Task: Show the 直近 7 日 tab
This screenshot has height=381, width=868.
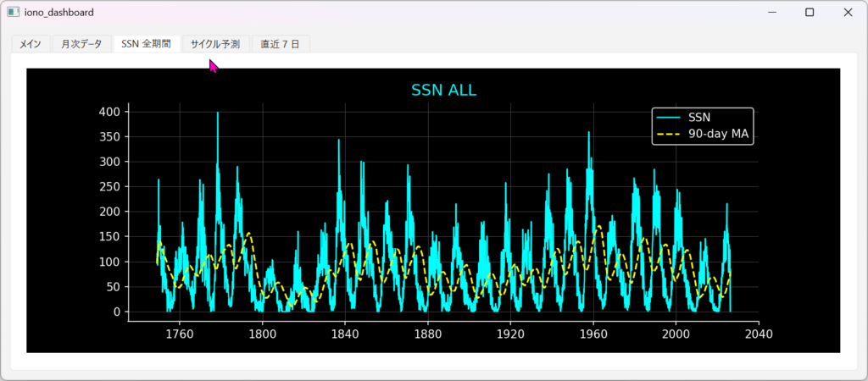Action: tap(281, 43)
